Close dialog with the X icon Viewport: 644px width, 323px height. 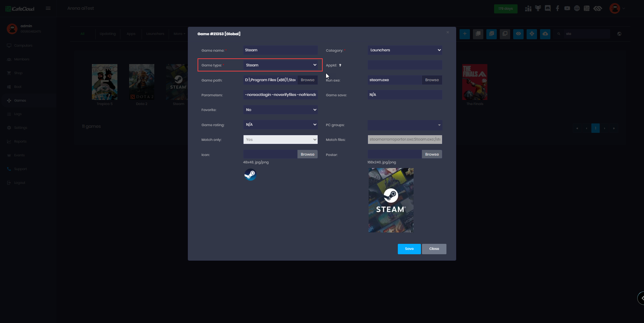pos(447,32)
